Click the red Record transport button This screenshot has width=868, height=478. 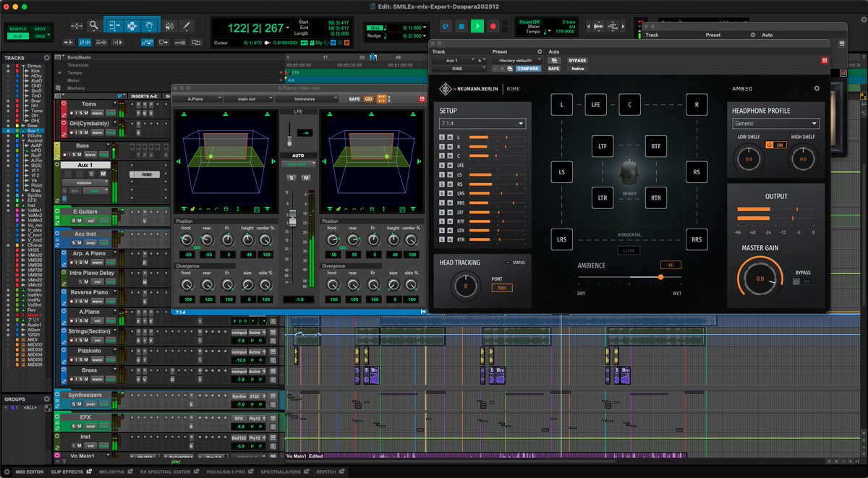[493, 26]
